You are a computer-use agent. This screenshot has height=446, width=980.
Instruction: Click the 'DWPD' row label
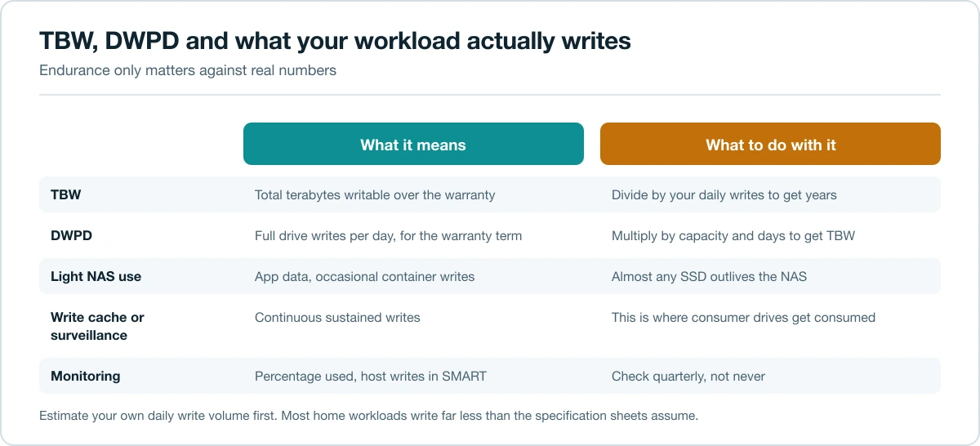tap(71, 236)
